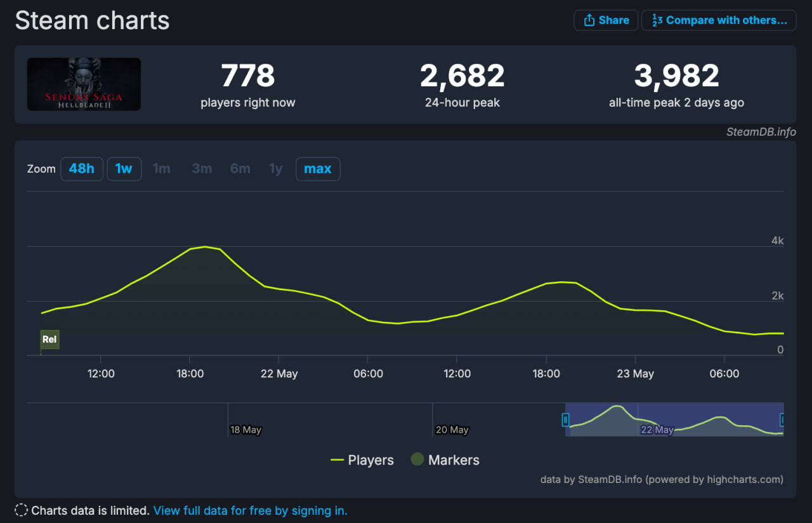Toggle the Markers series in legend
This screenshot has width=812, height=523.
[445, 460]
